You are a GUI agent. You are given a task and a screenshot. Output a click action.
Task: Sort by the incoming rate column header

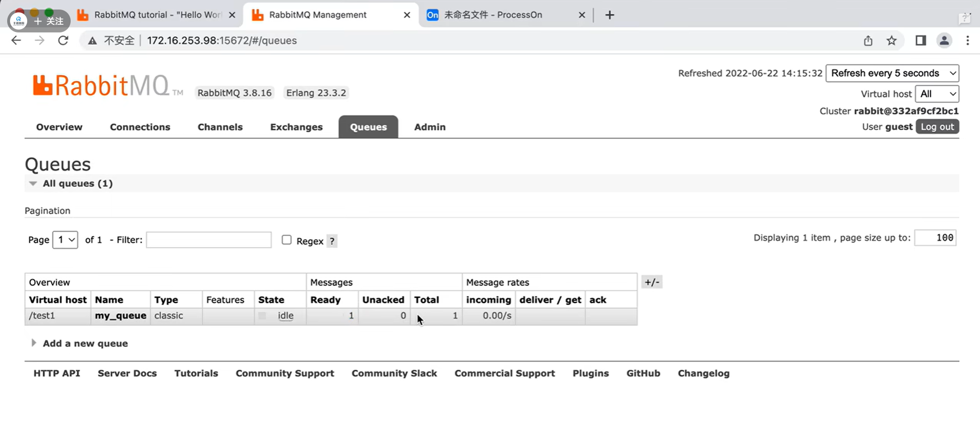point(488,299)
